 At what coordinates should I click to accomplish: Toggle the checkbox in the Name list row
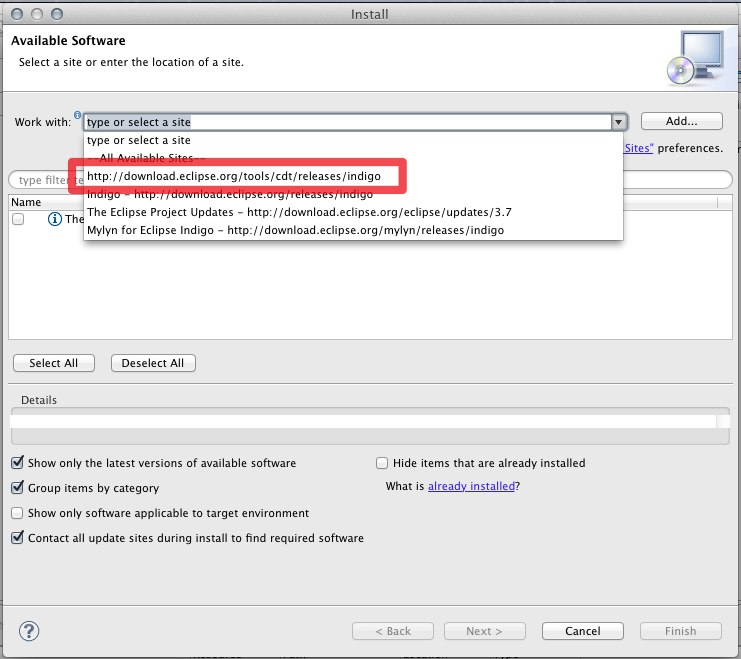tap(18, 219)
